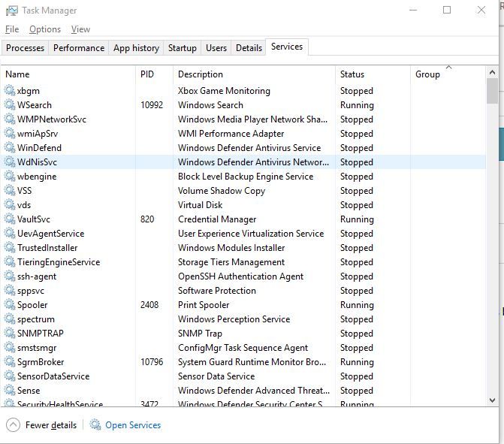Click the gear icon beside SgrmBroker
The image size is (504, 444).
pos(10,361)
